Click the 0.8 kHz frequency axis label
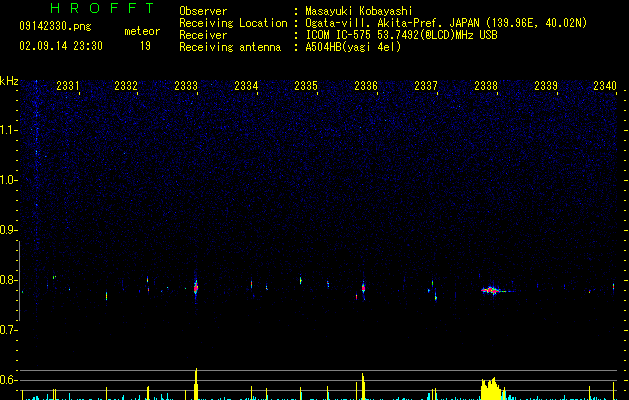The image size is (629, 400). coord(8,280)
